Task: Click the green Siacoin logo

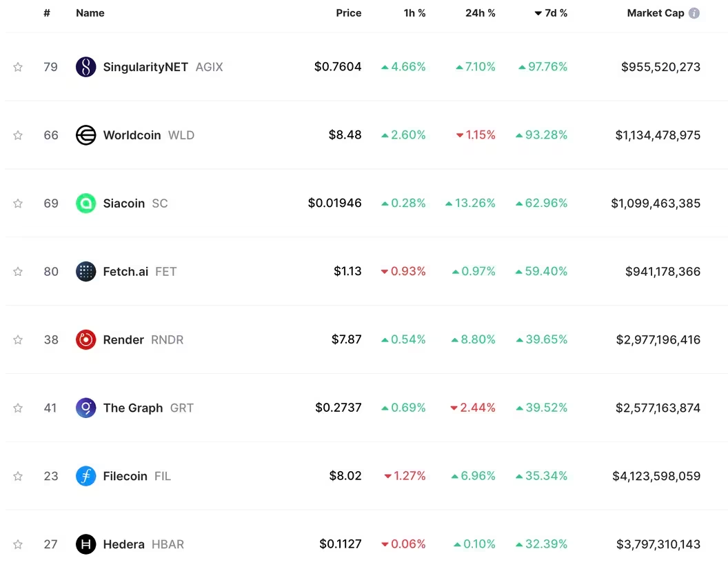Action: [x=85, y=203]
